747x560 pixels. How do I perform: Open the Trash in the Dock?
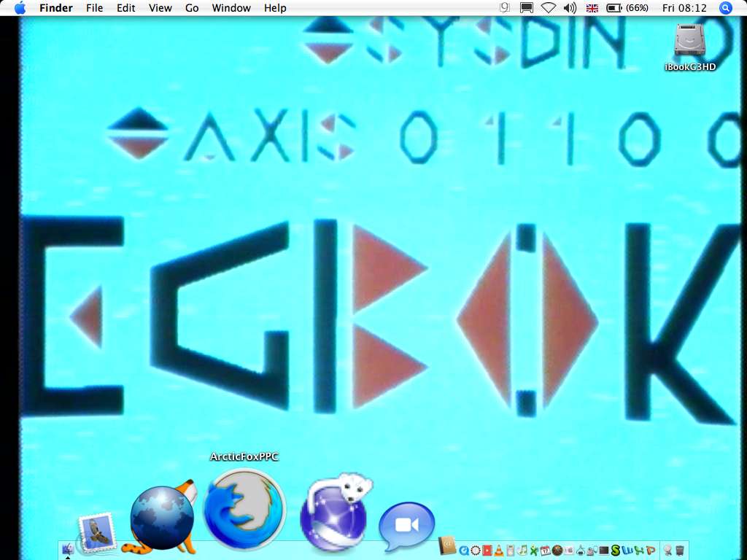point(680,551)
